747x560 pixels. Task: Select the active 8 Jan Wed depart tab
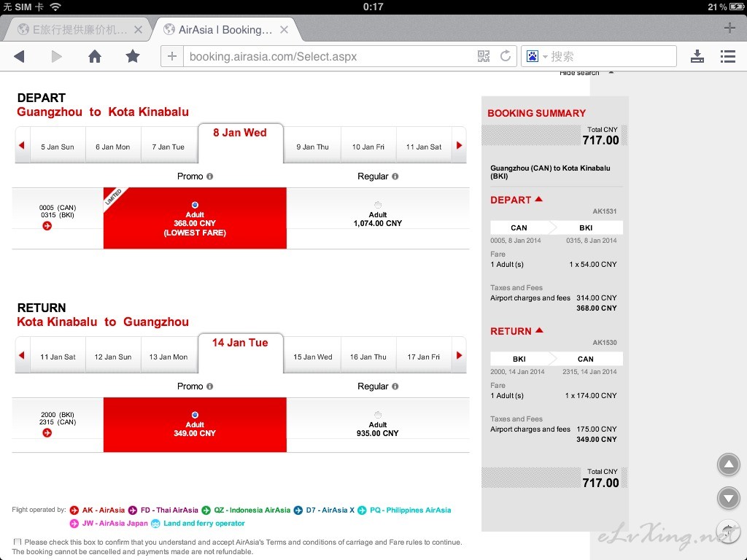tap(241, 143)
